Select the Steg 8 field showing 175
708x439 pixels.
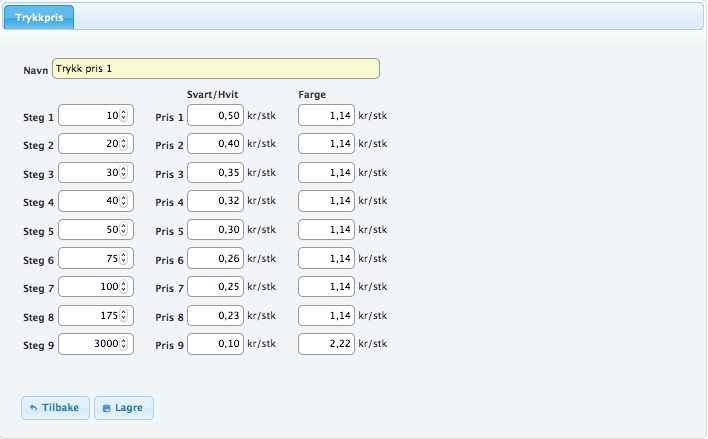(x=90, y=316)
